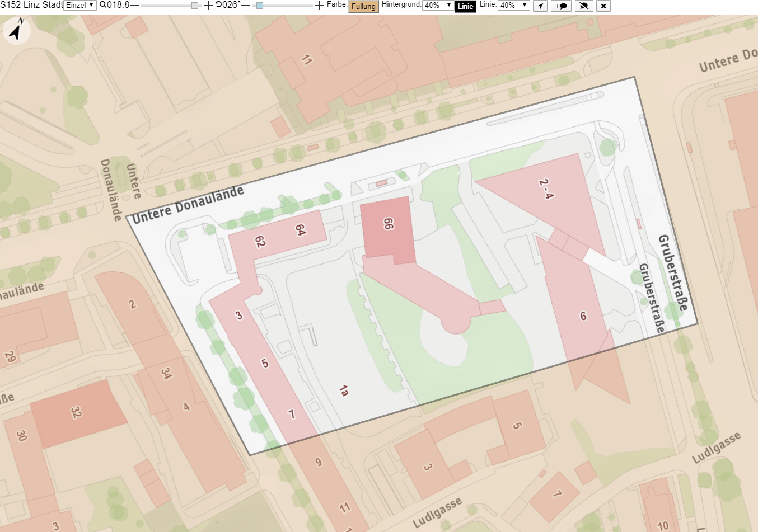This screenshot has width=758, height=532.
Task: Decrease rotation with minus sign
Action: 246,6
